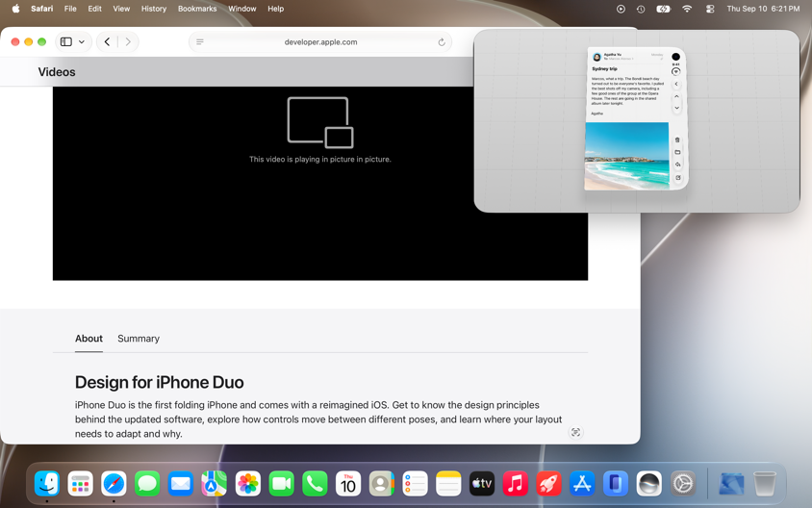The height and width of the screenshot is (508, 812).
Task: Open Messages from the Dock
Action: point(147,484)
